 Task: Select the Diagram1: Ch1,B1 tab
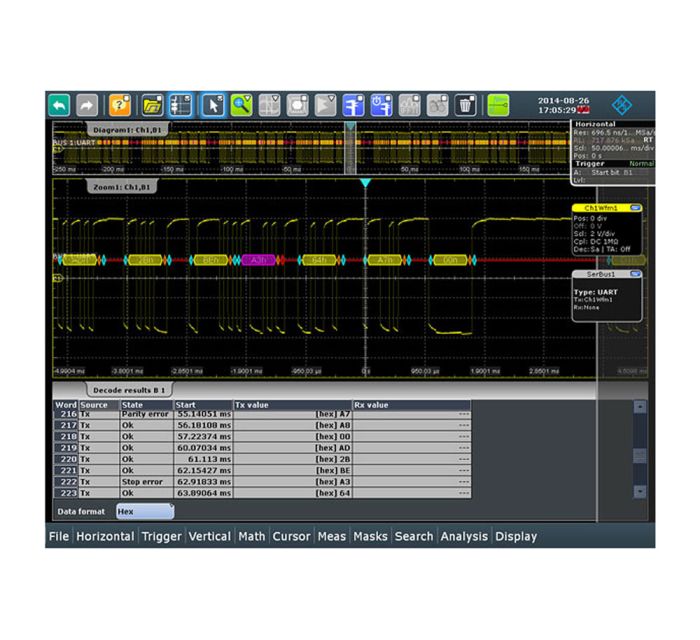click(127, 130)
